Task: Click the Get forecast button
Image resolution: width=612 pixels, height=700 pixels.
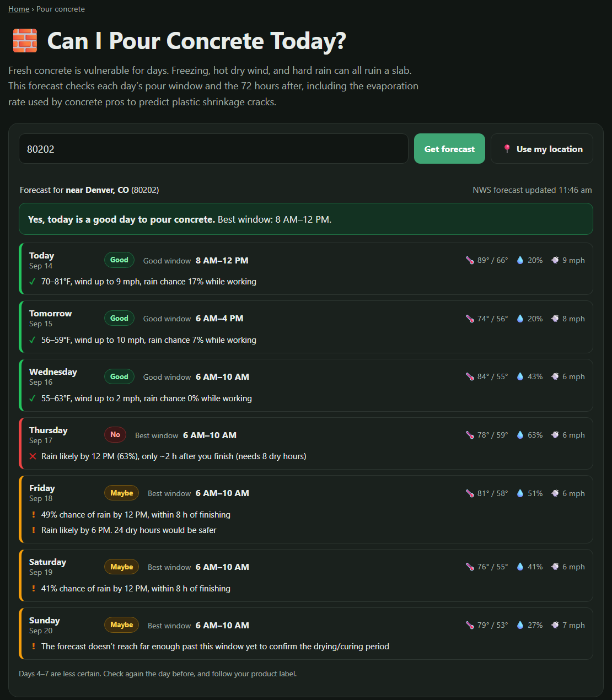Action: tap(449, 149)
